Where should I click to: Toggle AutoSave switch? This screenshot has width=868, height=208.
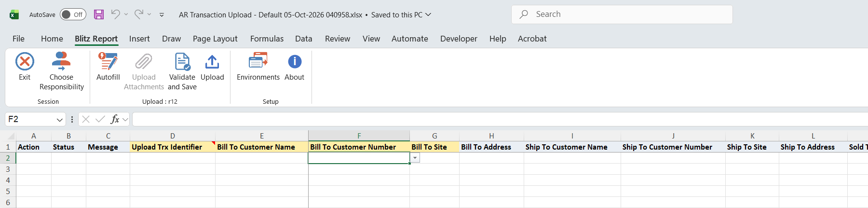point(73,14)
